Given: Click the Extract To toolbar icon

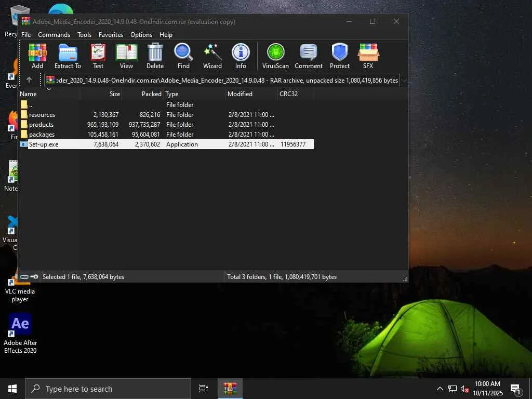Looking at the screenshot, I should (x=68, y=56).
